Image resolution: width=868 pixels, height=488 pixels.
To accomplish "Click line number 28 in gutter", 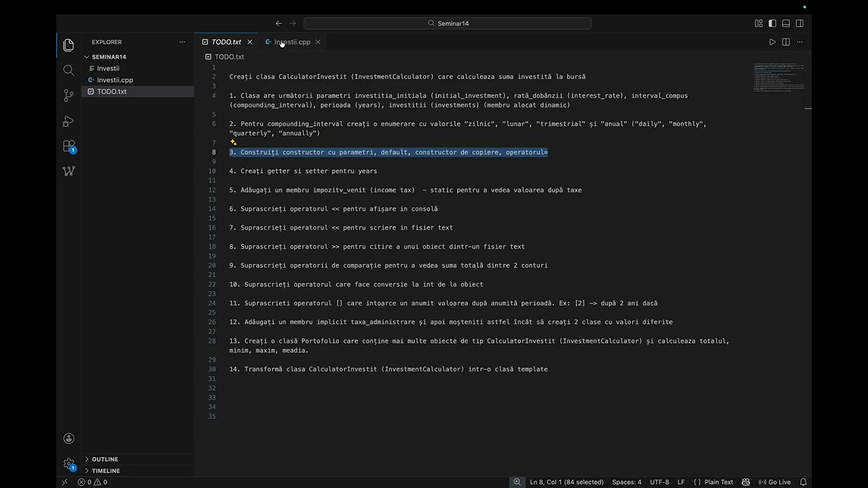I will [212, 341].
